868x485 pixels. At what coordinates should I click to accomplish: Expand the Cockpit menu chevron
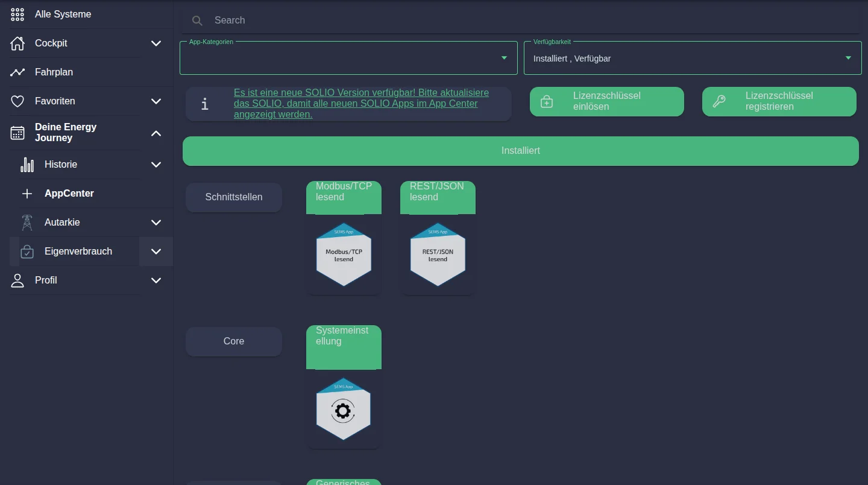click(x=156, y=43)
